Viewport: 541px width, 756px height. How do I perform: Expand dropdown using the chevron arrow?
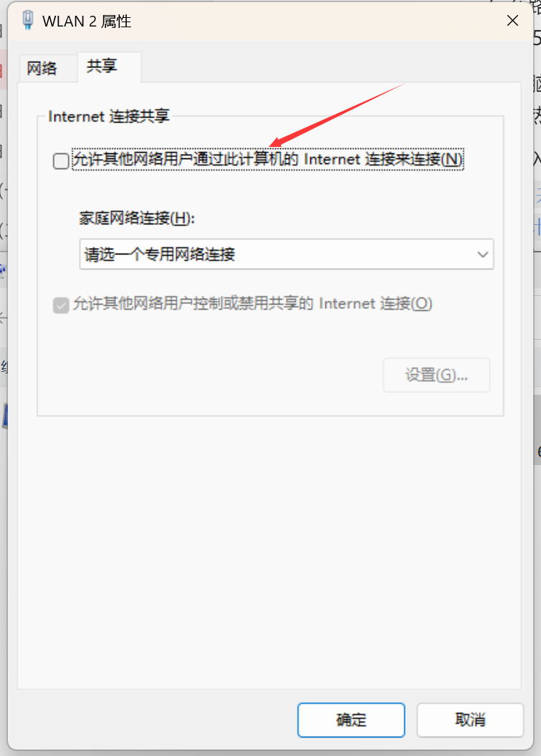pos(483,254)
